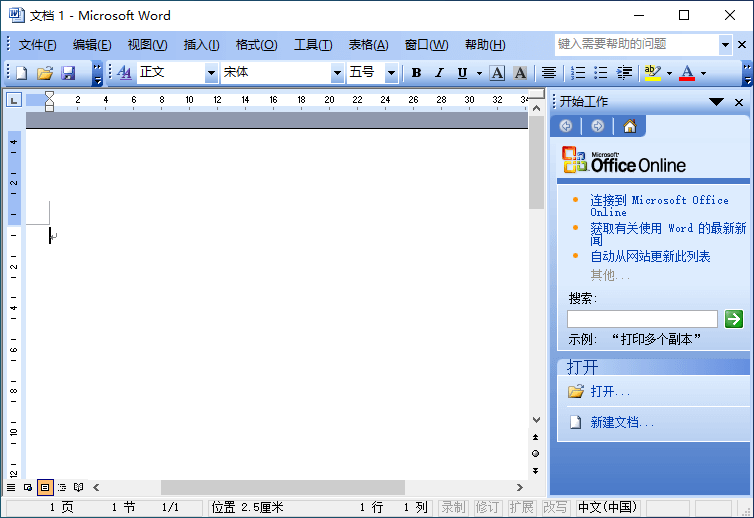
Task: Click 自动从网站更新此列表 link
Action: tap(650, 256)
